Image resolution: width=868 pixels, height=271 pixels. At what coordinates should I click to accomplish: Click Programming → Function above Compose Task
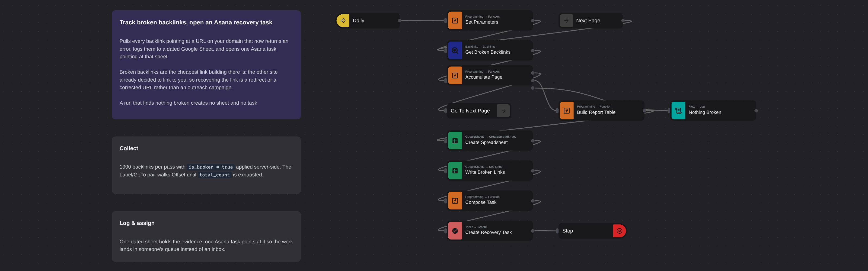(x=482, y=197)
